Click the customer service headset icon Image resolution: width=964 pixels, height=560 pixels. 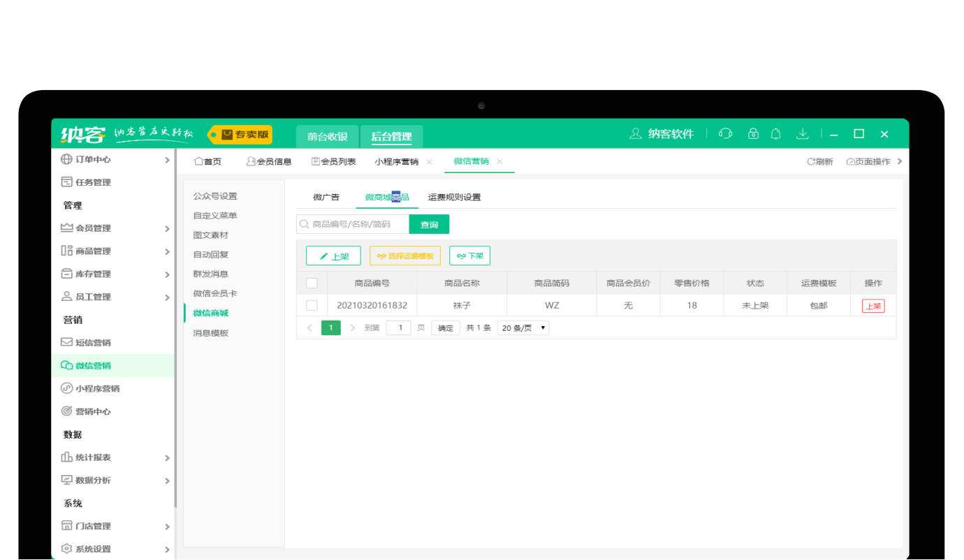pyautogui.click(x=725, y=134)
